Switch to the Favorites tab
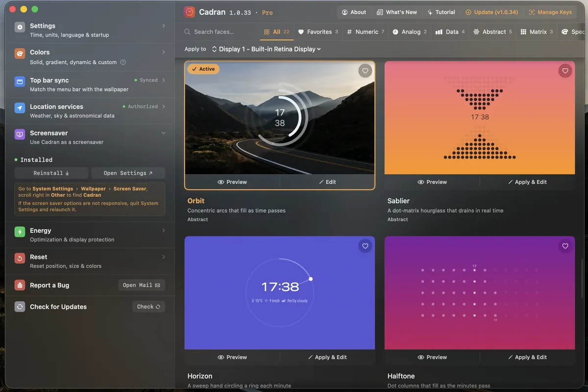Screen dimensions: 588x392 click(x=318, y=32)
